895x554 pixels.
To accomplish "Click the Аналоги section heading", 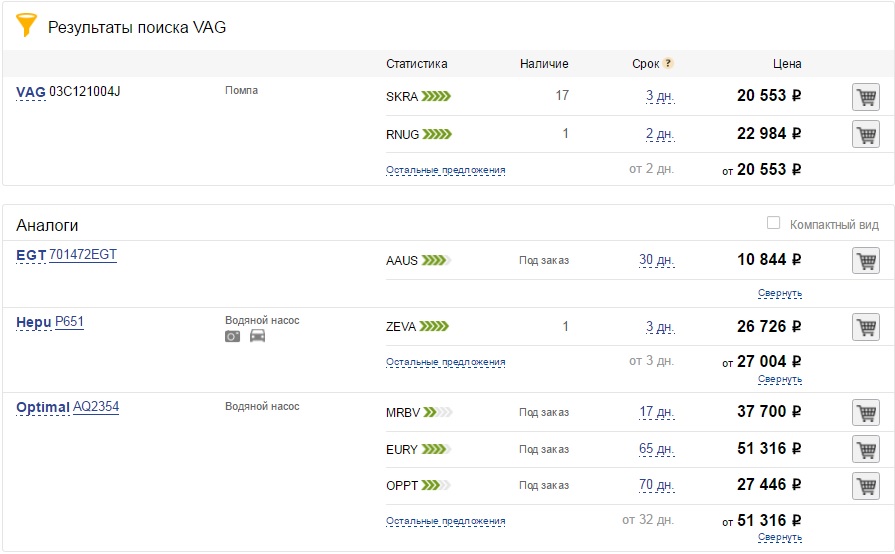I will [47, 225].
